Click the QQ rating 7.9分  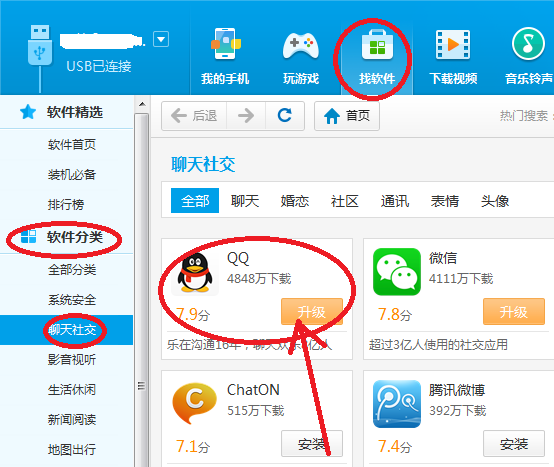click(193, 314)
